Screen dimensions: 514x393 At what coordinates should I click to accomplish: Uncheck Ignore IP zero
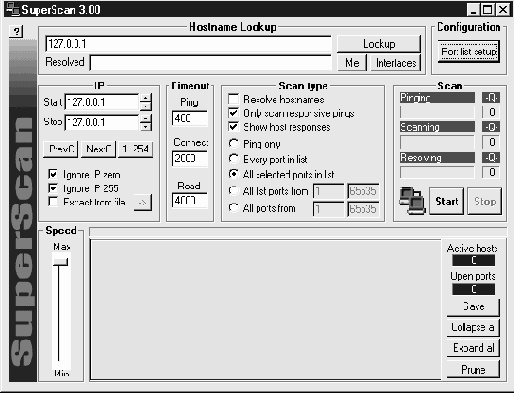(53, 174)
